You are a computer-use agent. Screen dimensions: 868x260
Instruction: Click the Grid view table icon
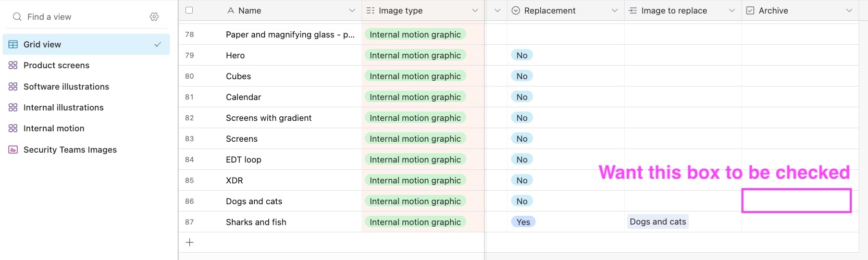(13, 44)
